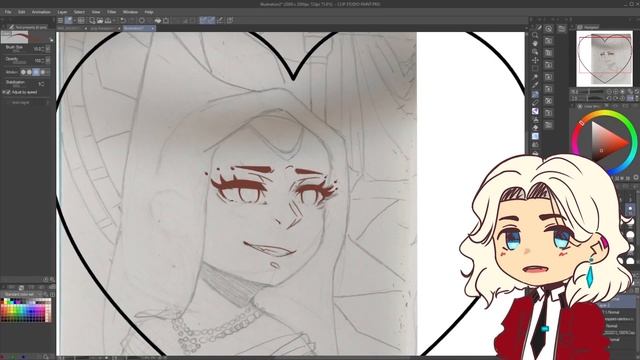
Task: Open the Filter menu
Action: 111,12
